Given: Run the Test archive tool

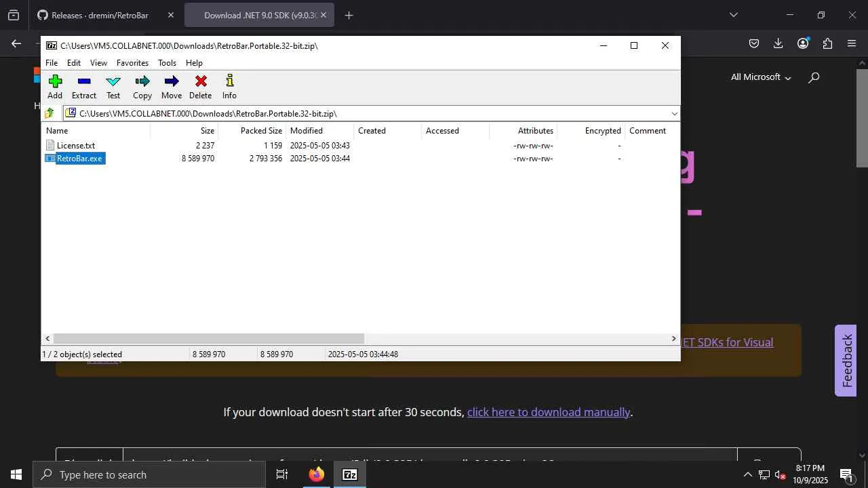Looking at the screenshot, I should tap(113, 81).
